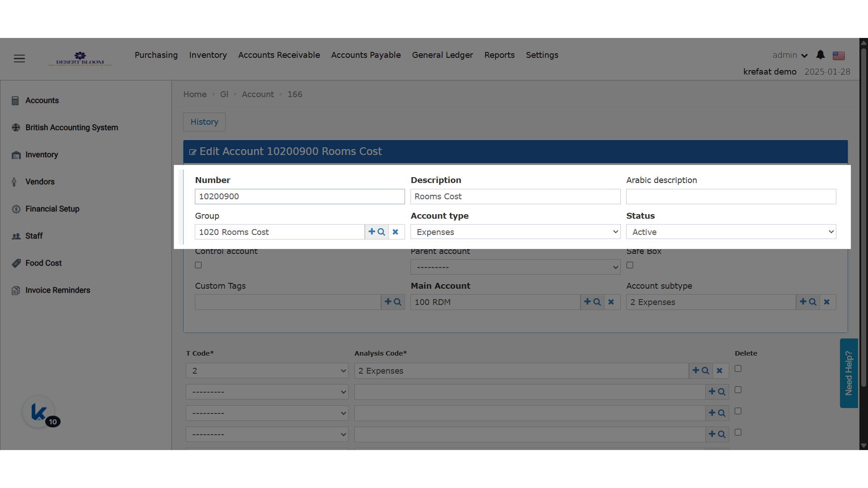The width and height of the screenshot is (868, 488).
Task: Click the edit icon beside Edit Account title
Action: [x=193, y=152]
